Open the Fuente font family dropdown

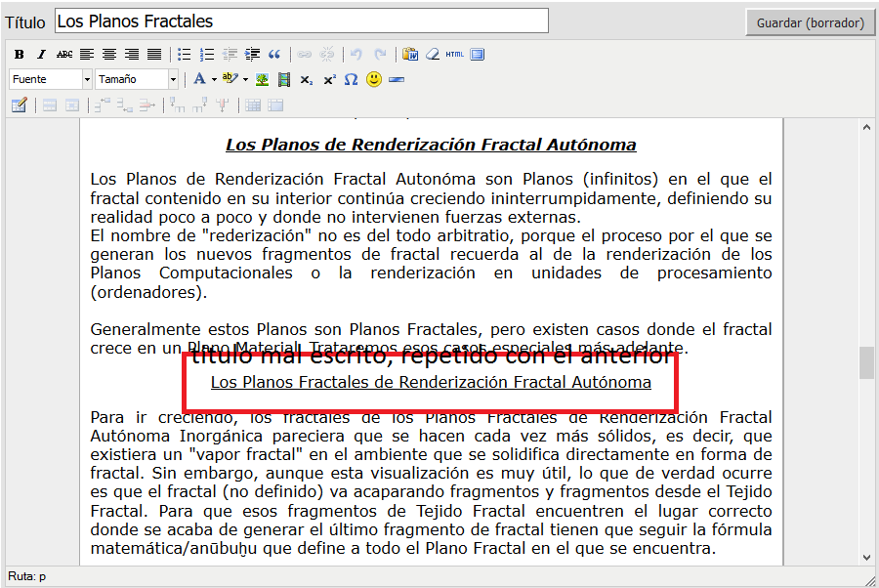click(51, 79)
